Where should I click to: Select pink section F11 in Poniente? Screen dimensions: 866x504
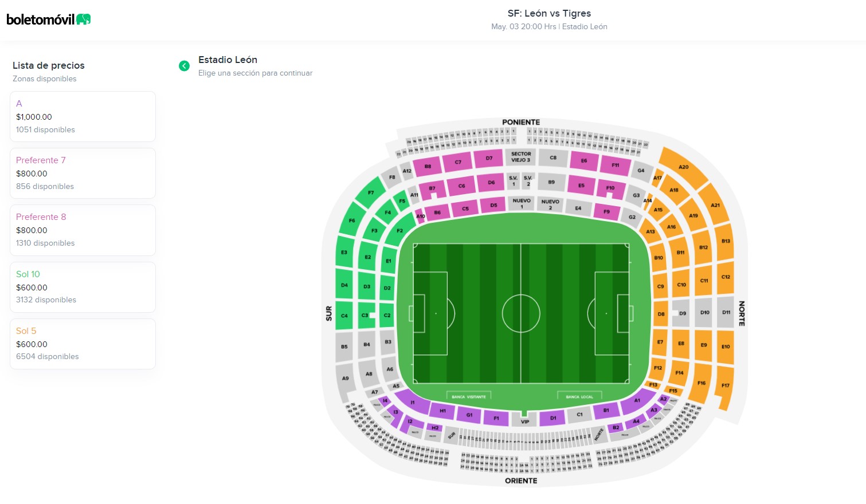615,165
